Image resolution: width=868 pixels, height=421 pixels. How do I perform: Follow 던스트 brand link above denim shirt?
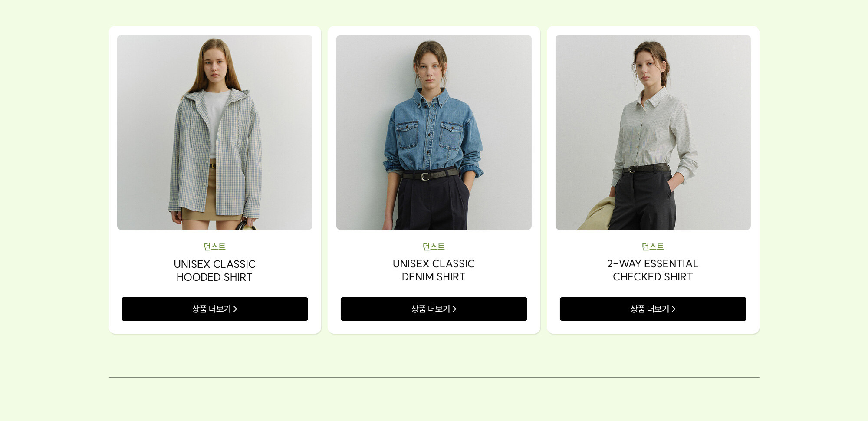[x=434, y=247]
